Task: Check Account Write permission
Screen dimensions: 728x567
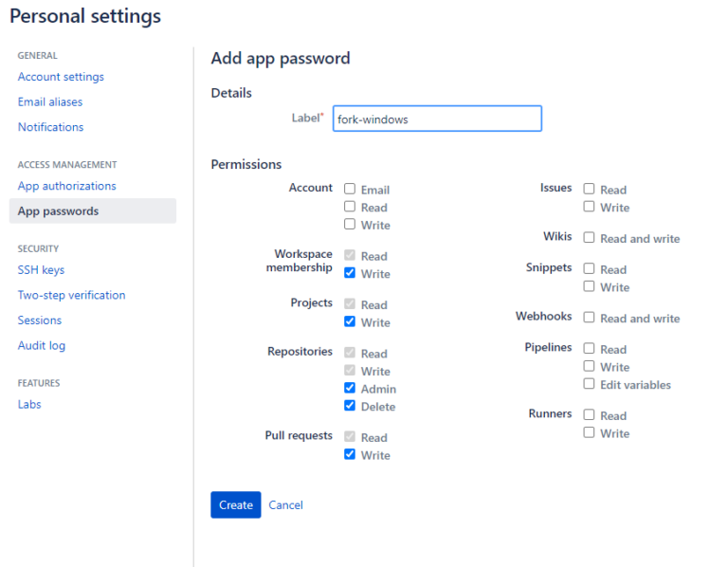Action: click(x=350, y=224)
